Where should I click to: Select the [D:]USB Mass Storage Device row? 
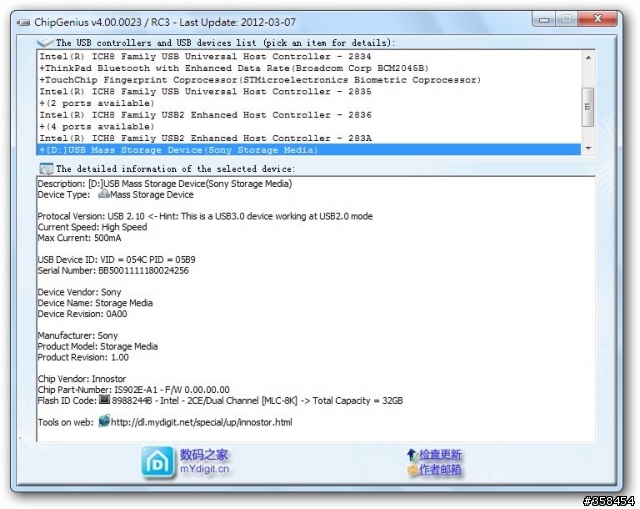pyautogui.click(x=309, y=150)
